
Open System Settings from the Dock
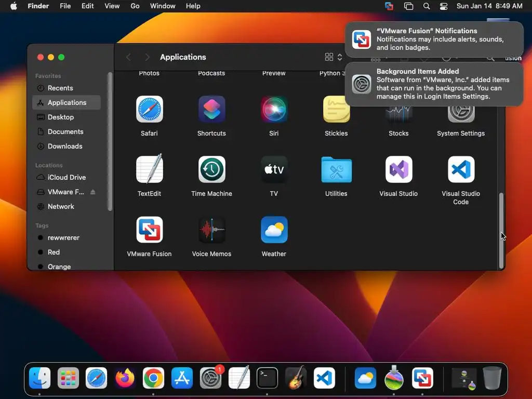click(210, 378)
